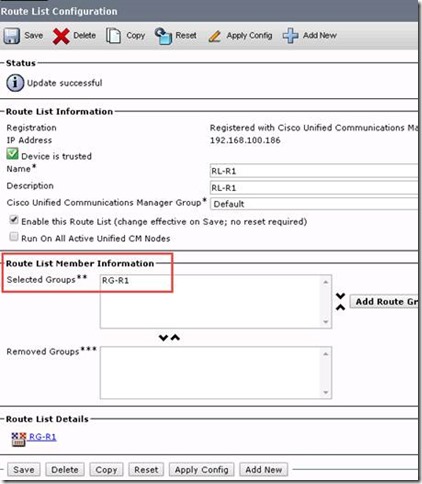The image size is (422, 484).
Task: Move selected group up with arrow beside Selected Groups
Action: pos(340,307)
